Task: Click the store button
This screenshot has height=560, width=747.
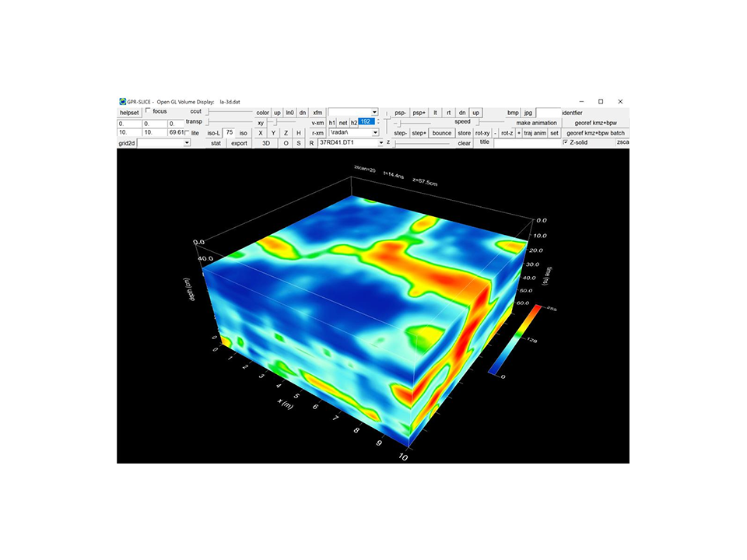Action: (465, 133)
